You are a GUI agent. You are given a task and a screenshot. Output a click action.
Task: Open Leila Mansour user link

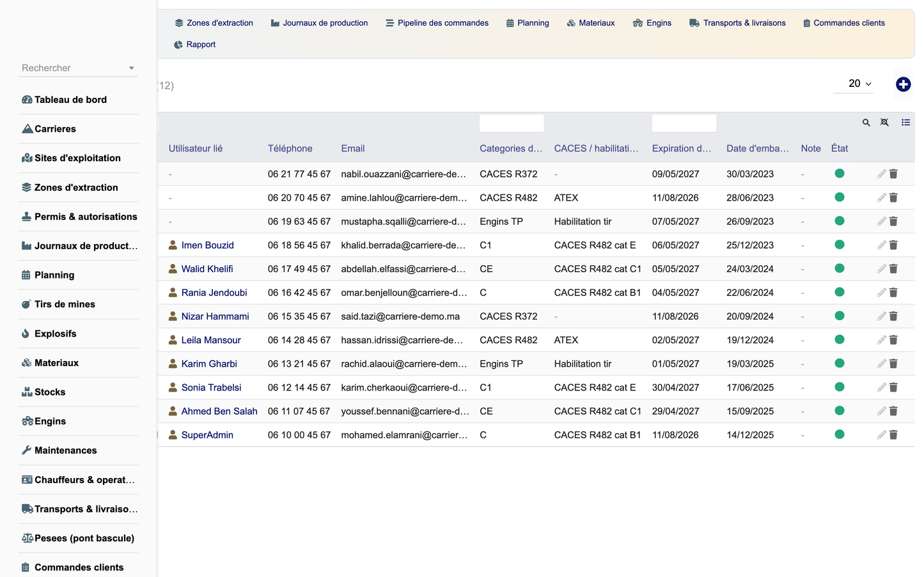[211, 340]
